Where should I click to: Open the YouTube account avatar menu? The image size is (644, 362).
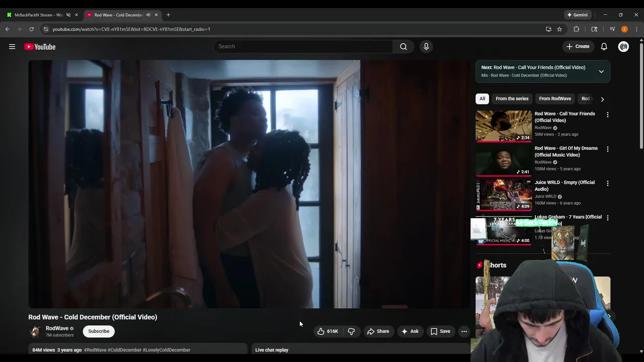[x=623, y=46]
